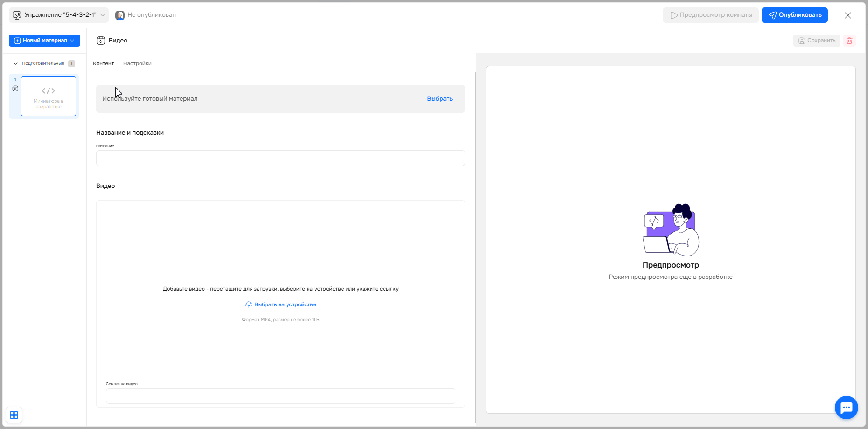Click the grid apps icon at bottom left

(14, 415)
